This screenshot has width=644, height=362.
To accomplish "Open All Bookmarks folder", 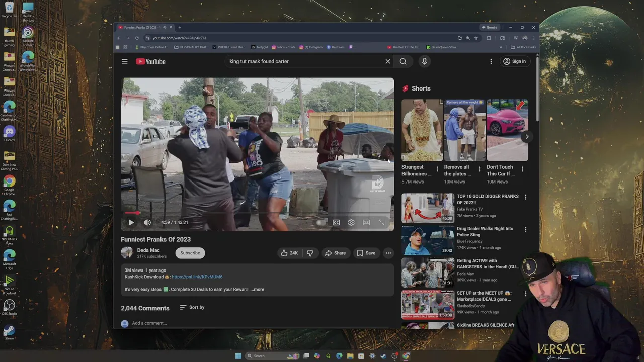I will click(x=523, y=47).
